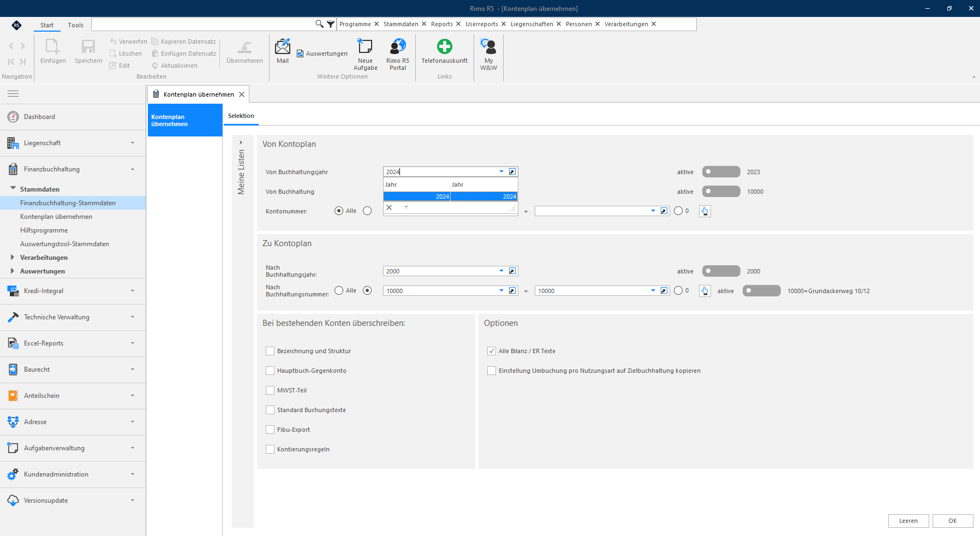Click the OK button
Screen dimensions: 980x536
(x=953, y=521)
